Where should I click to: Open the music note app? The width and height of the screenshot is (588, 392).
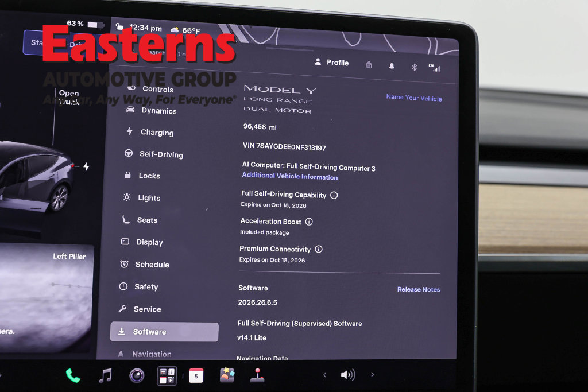click(106, 375)
